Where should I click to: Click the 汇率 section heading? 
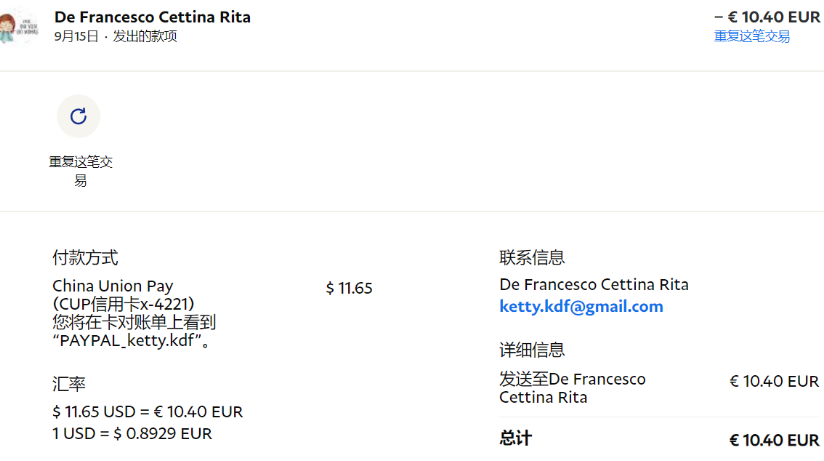(68, 384)
